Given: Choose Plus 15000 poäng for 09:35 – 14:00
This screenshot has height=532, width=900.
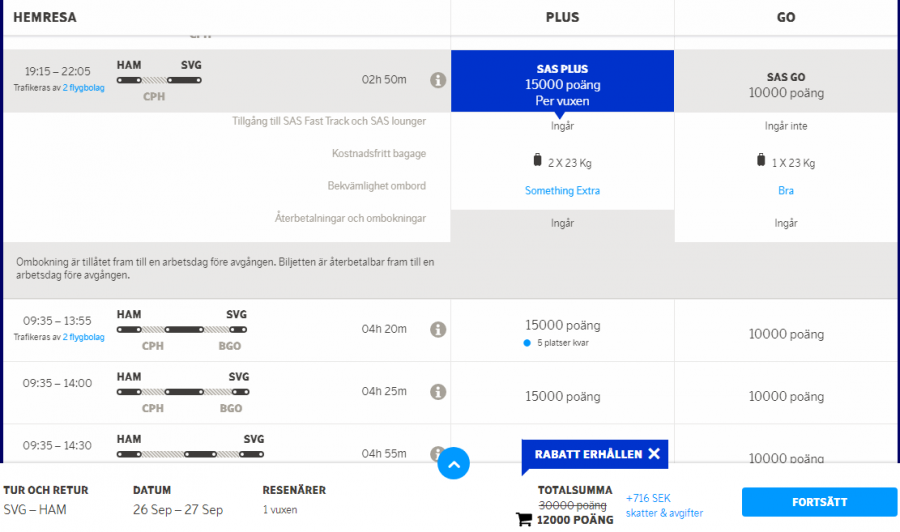Looking at the screenshot, I should (x=562, y=396).
